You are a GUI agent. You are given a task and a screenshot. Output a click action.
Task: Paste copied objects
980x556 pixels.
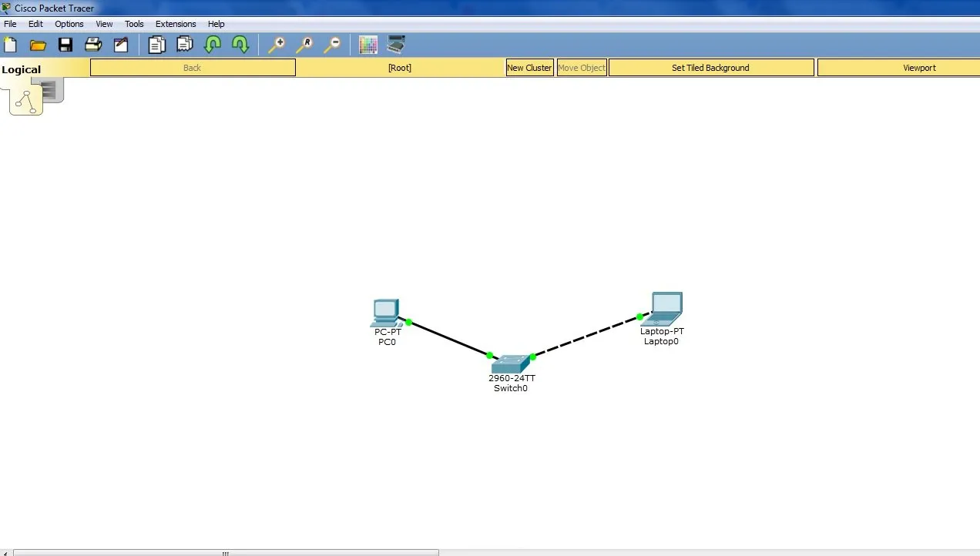[185, 45]
